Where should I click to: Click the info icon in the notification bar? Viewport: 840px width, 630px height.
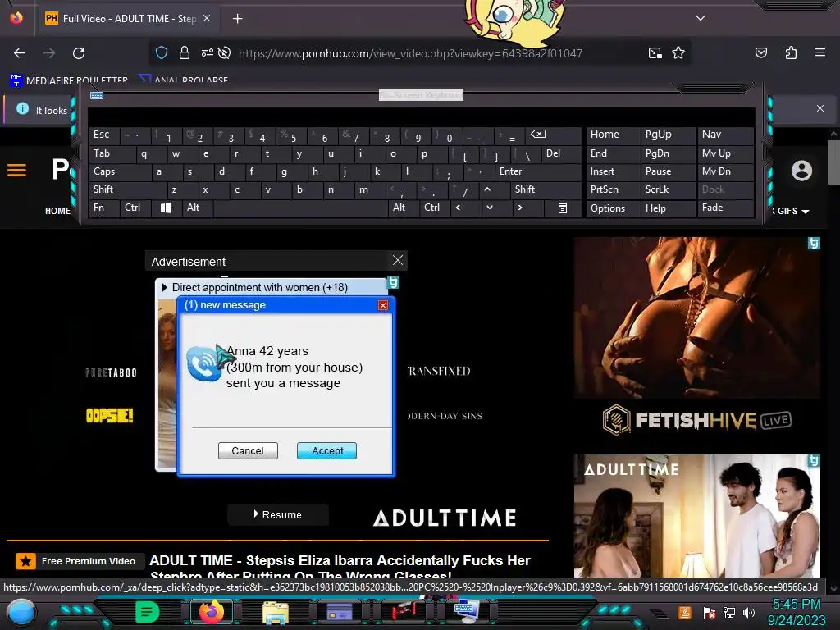pyautogui.click(x=22, y=109)
